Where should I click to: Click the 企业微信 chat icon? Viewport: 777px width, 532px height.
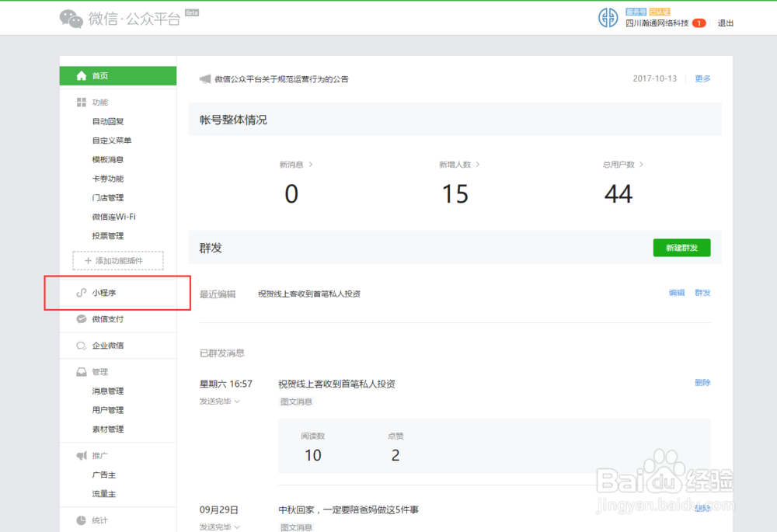[x=80, y=345]
